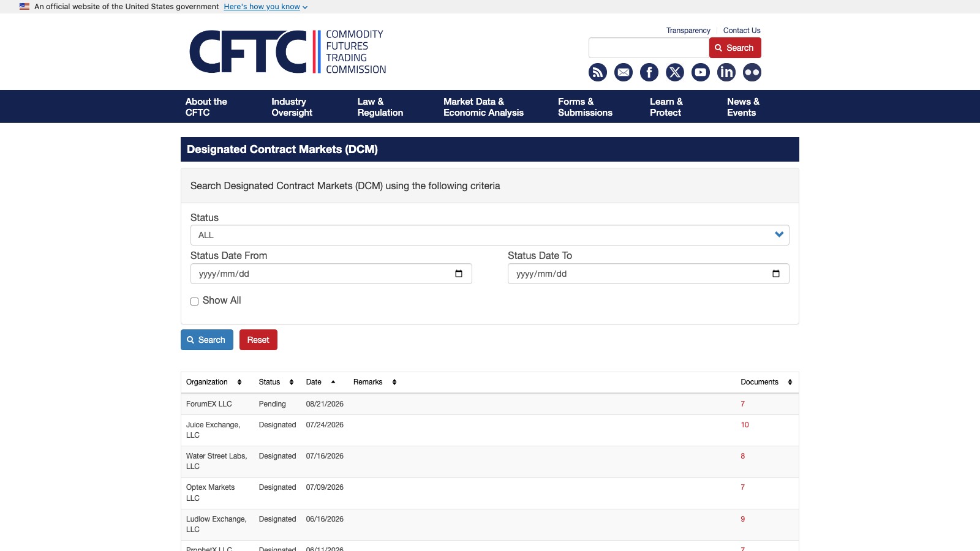Toggle sort on the Date column
Viewport: 980px width, 551px height.
point(333,382)
